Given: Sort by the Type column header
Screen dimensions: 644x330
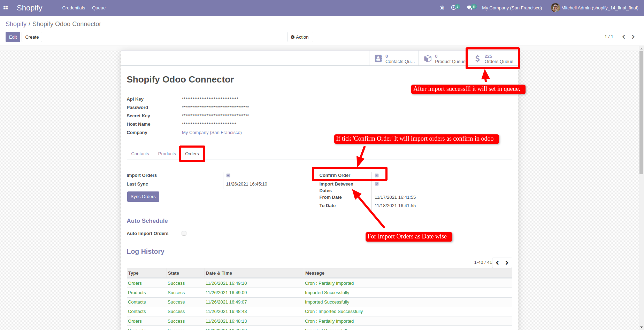Looking at the screenshot, I should [x=147, y=273].
